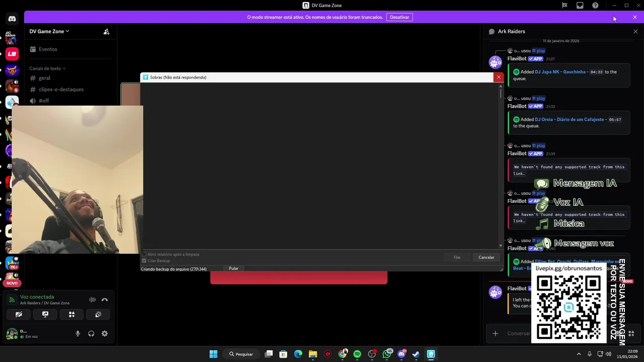Click the apps icon at the chat input's right
Image resolution: width=644 pixels, height=362 pixels.
click(x=631, y=333)
